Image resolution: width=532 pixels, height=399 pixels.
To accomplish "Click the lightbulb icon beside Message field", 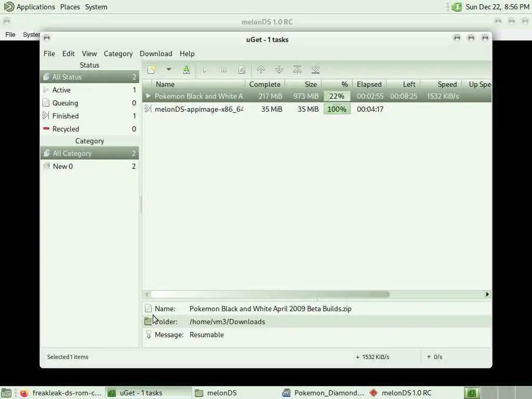I will 148,335.
